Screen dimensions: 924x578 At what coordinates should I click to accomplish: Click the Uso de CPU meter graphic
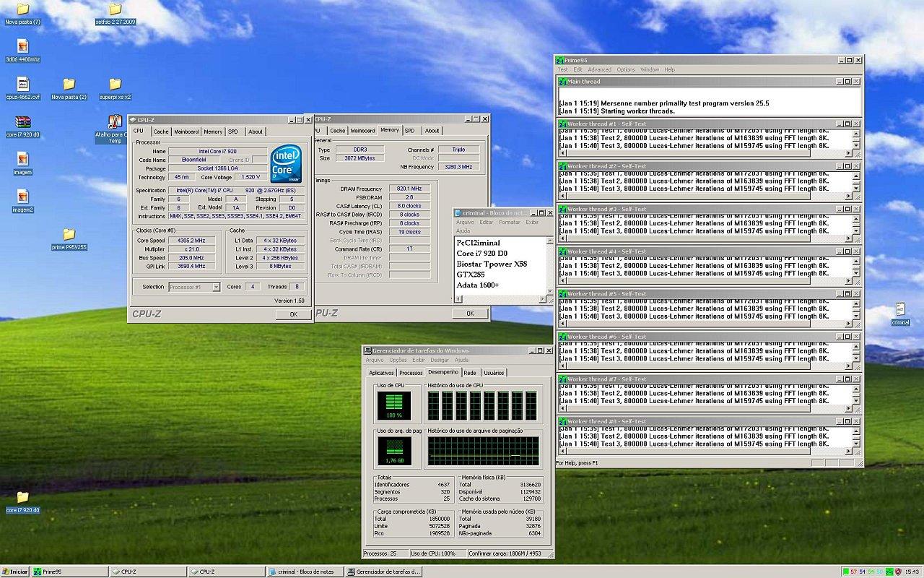pos(394,405)
